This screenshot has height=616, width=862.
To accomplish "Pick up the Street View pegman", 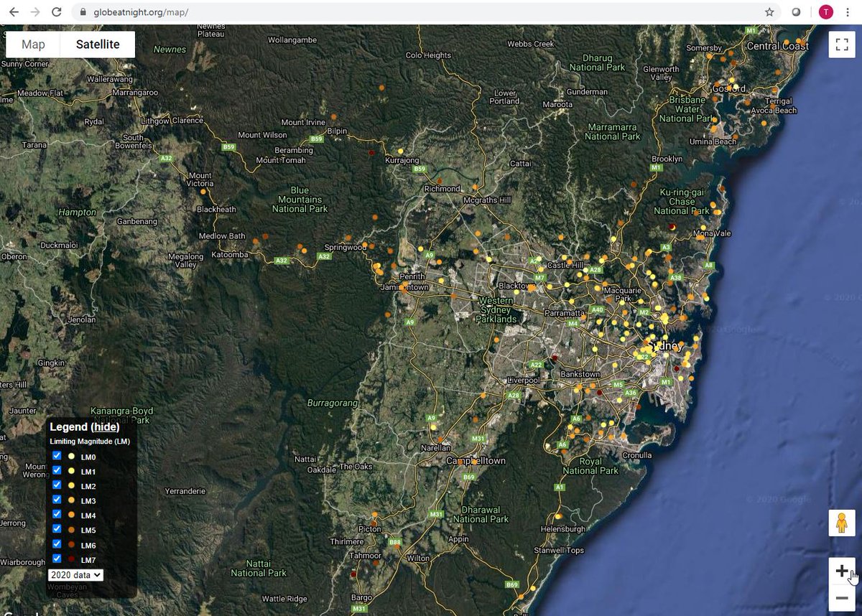I will coord(842,523).
